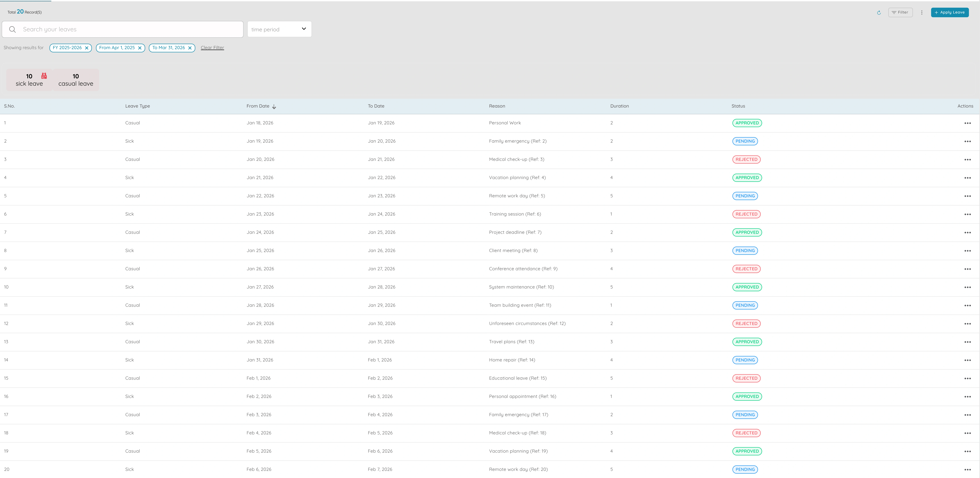Open actions for Home repair row
Viewport: 980px width, 478px height.
tap(967, 360)
